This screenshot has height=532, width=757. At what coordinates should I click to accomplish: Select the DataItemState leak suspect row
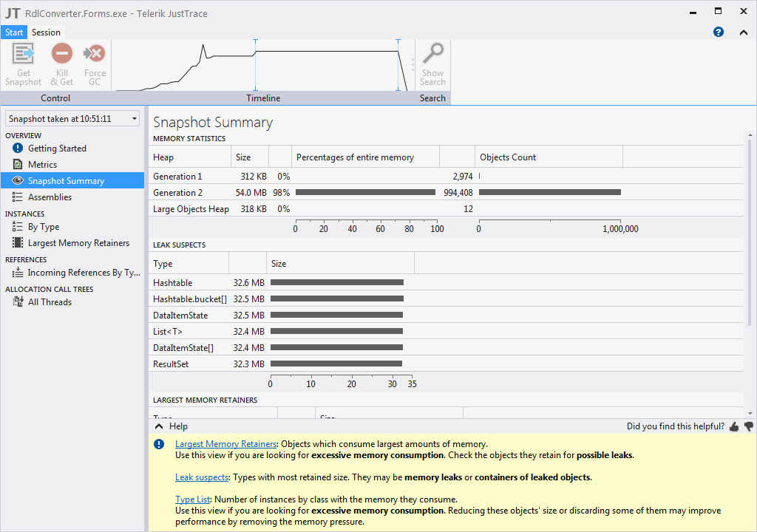coord(446,316)
